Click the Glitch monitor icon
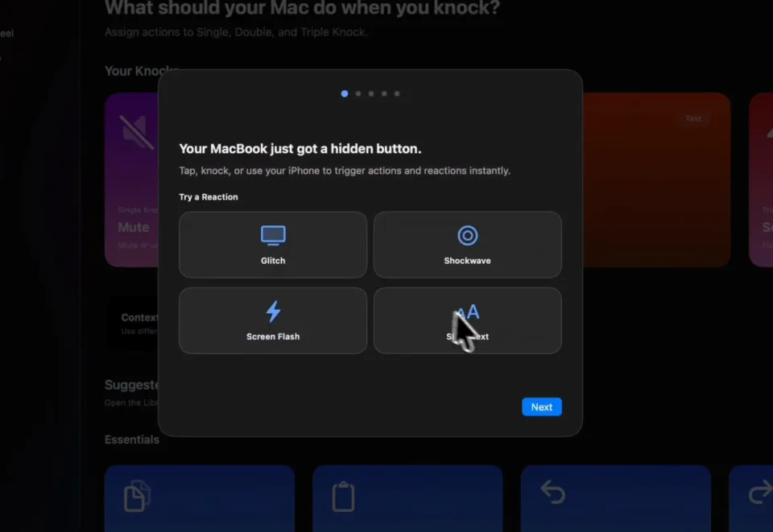 pyautogui.click(x=273, y=236)
